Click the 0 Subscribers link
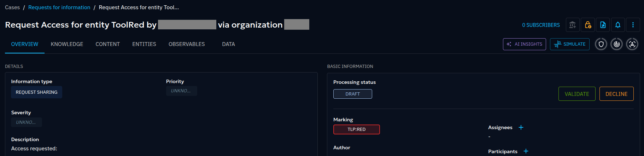 click(x=541, y=25)
